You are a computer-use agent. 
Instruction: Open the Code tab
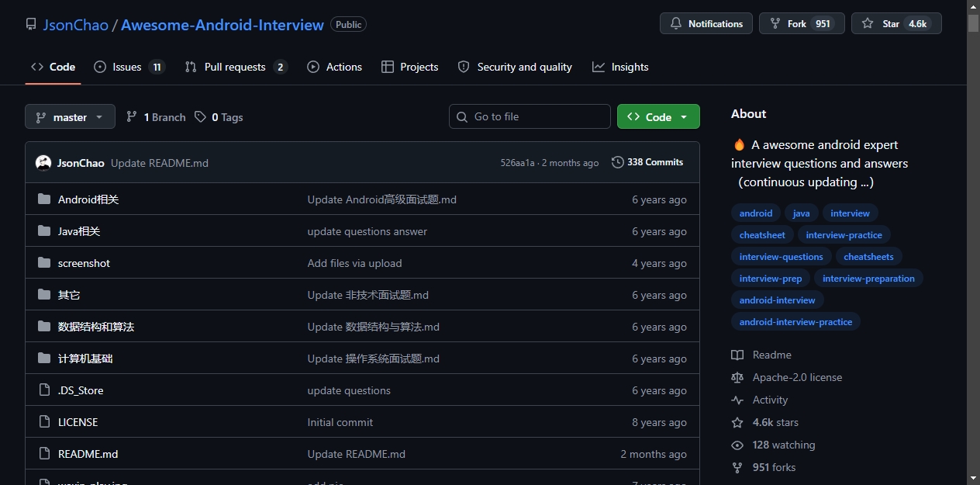[x=53, y=67]
